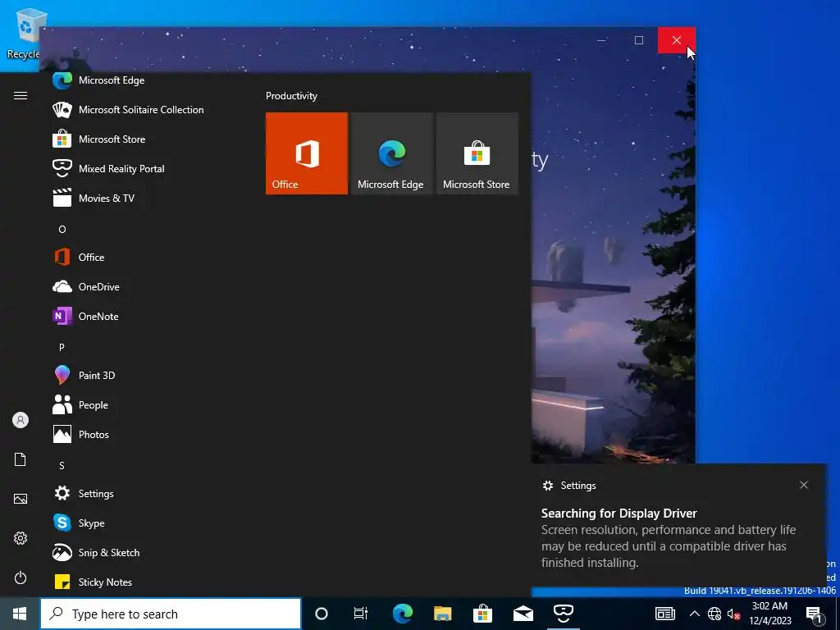Open Mail from the taskbar
840x630 pixels.
(x=523, y=614)
